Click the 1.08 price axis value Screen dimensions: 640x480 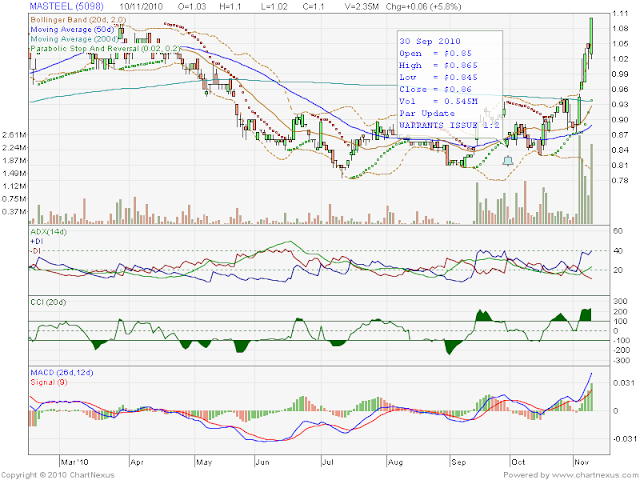tap(620, 29)
